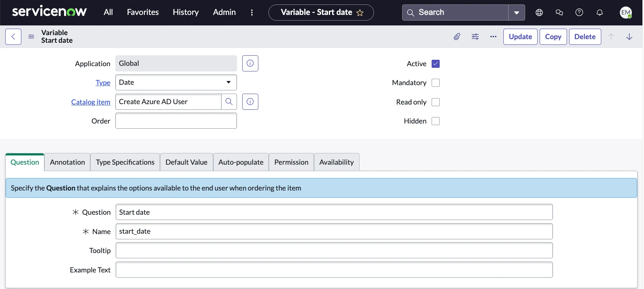The image size is (644, 289).
Task: Switch to the Type Specifications tab
Action: pyautogui.click(x=125, y=162)
